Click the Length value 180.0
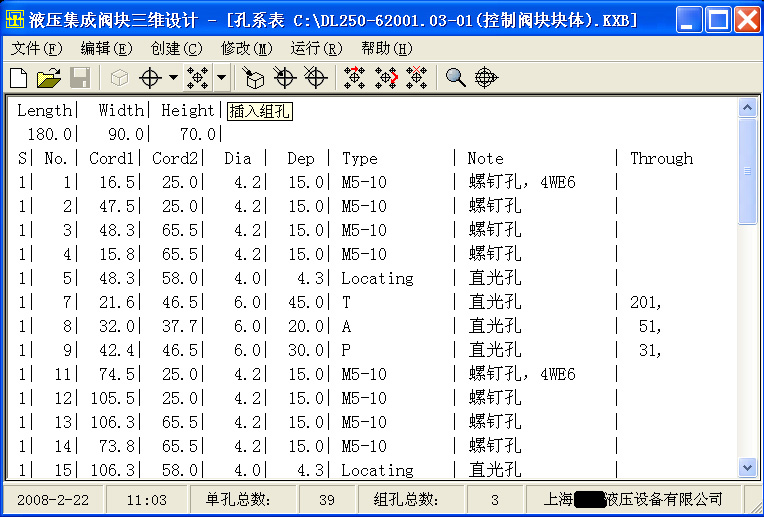The width and height of the screenshot is (764, 517). point(49,134)
